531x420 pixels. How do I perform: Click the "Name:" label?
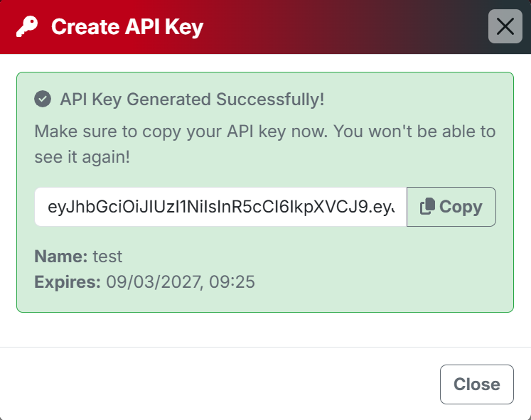coord(61,257)
